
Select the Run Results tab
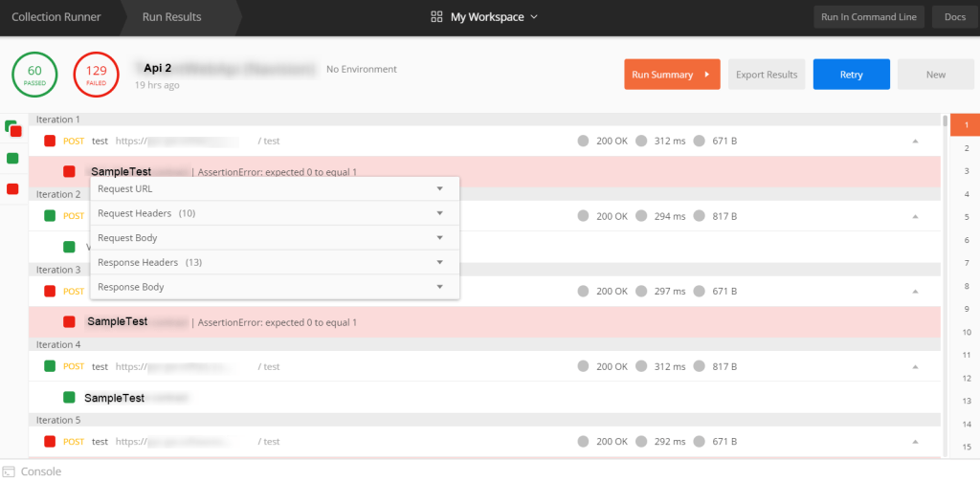pyautogui.click(x=171, y=17)
